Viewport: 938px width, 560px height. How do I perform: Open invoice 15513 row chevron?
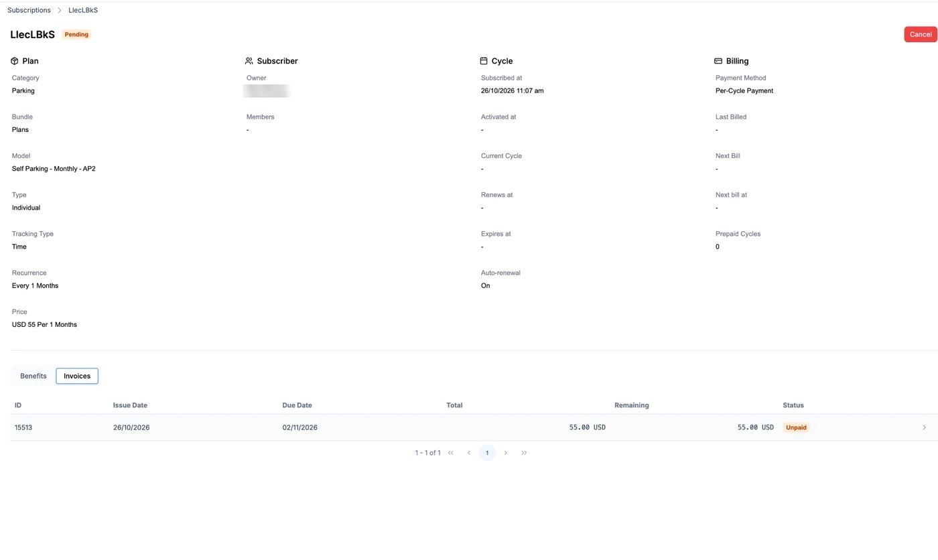tap(924, 427)
